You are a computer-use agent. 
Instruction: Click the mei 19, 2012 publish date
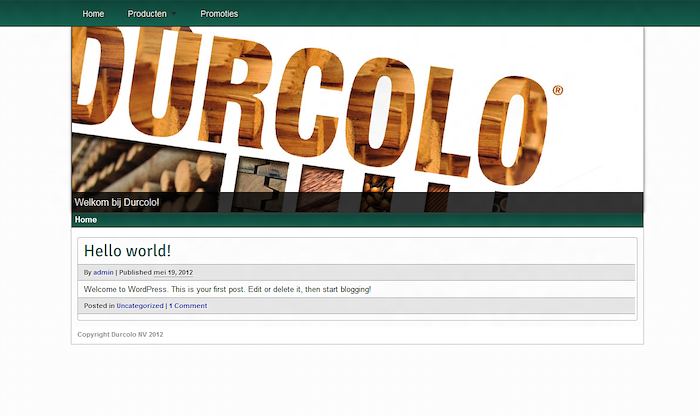[173, 272]
